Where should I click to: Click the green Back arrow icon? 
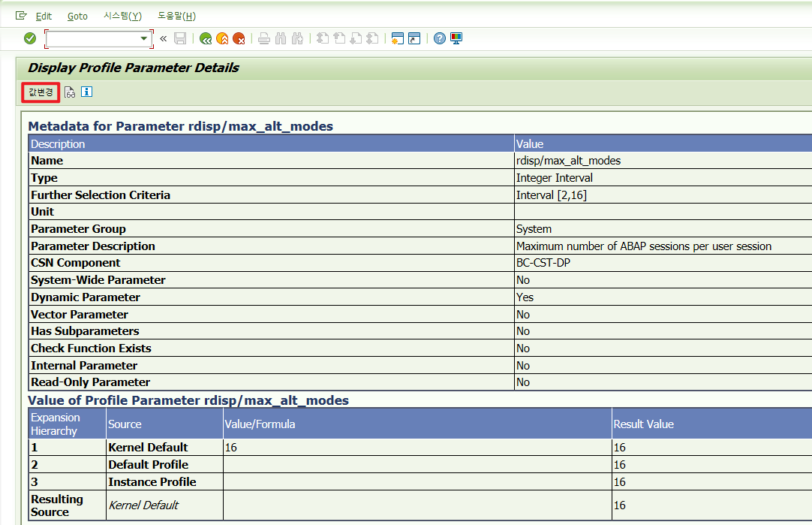point(206,38)
